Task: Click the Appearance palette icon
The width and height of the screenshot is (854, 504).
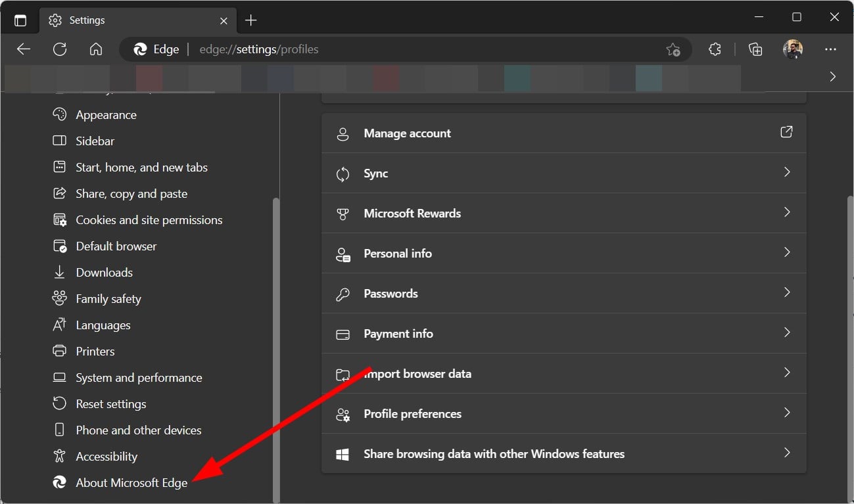Action: point(60,114)
